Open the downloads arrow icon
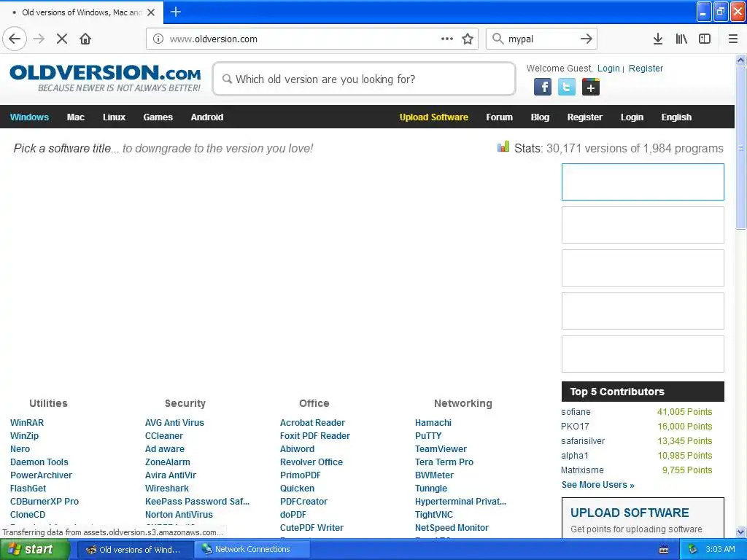 click(x=658, y=39)
